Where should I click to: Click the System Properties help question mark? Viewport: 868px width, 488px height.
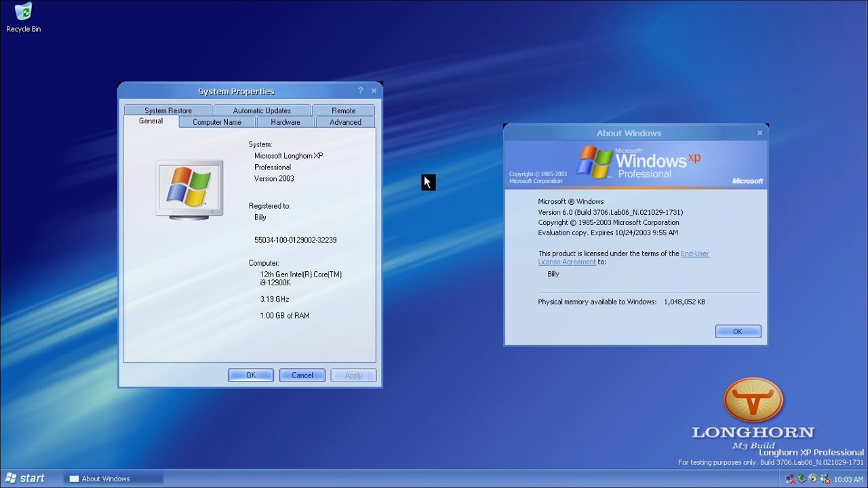(x=361, y=91)
